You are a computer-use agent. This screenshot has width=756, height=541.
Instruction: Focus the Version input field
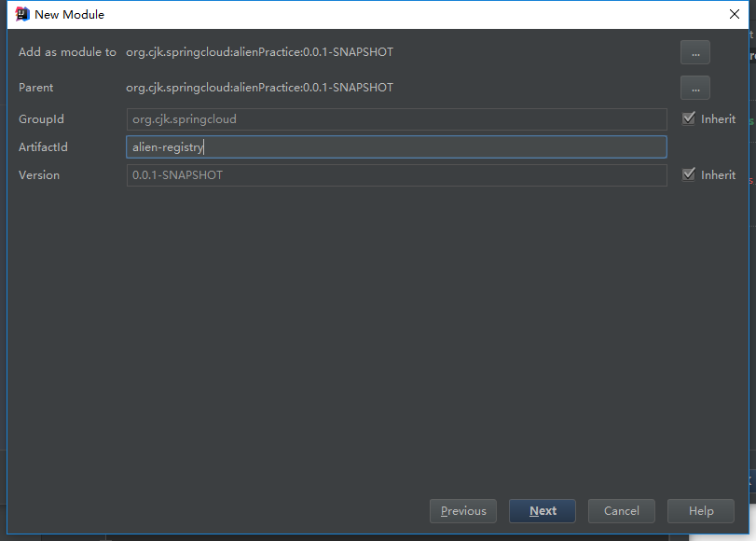point(396,175)
